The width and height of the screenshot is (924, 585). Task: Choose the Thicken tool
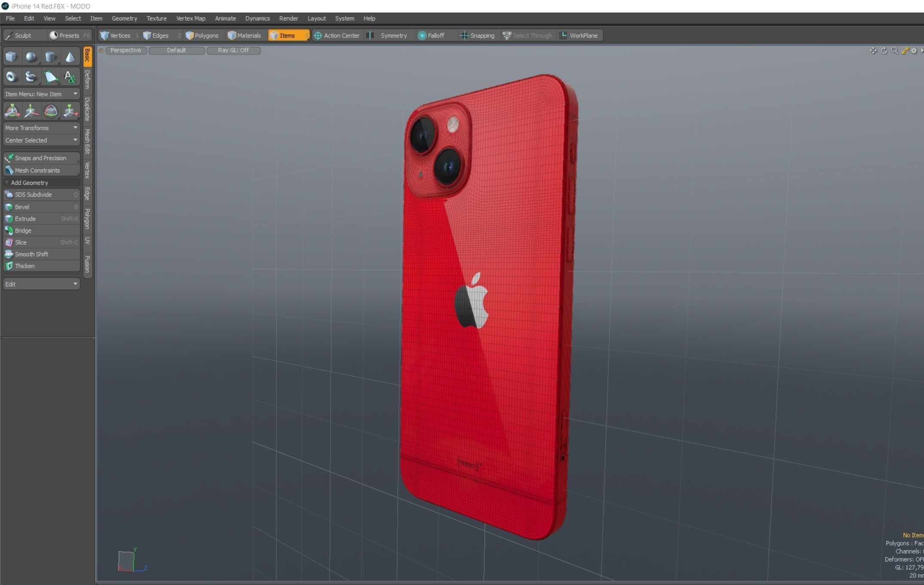(x=41, y=266)
